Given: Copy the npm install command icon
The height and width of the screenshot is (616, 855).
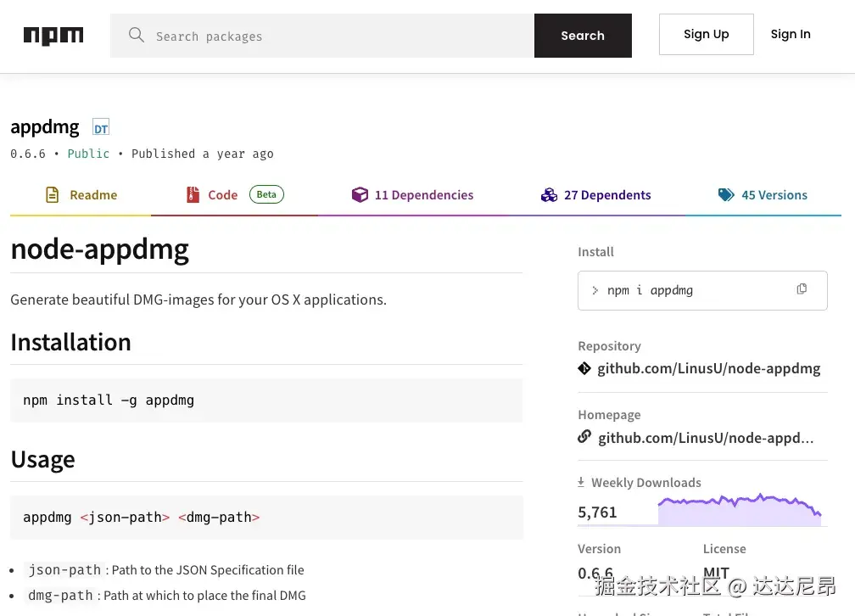Looking at the screenshot, I should (802, 289).
